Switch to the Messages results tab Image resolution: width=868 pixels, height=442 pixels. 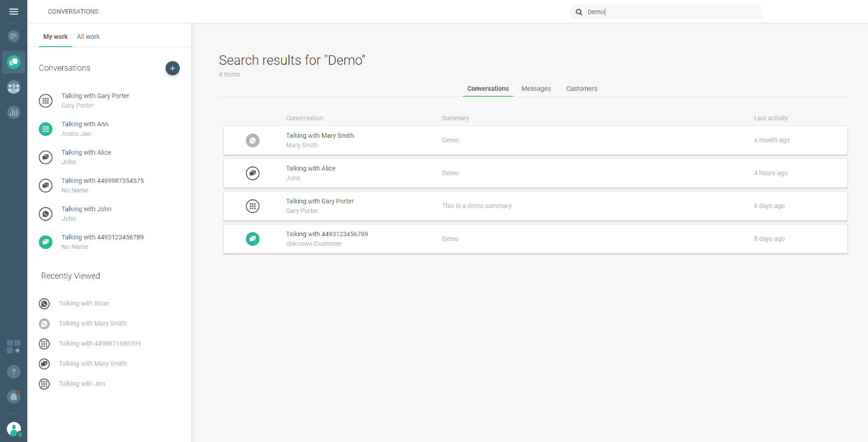(536, 89)
